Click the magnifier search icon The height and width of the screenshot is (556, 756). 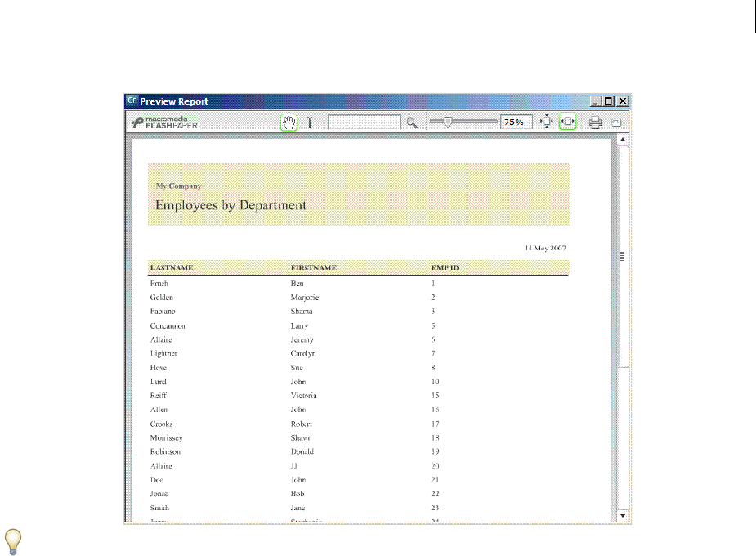(x=412, y=123)
